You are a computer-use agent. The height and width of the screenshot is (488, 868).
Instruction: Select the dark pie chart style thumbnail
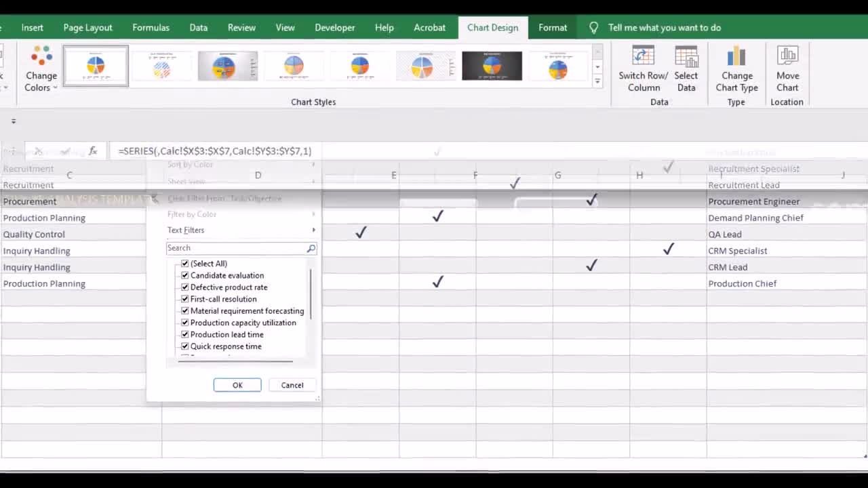click(492, 65)
